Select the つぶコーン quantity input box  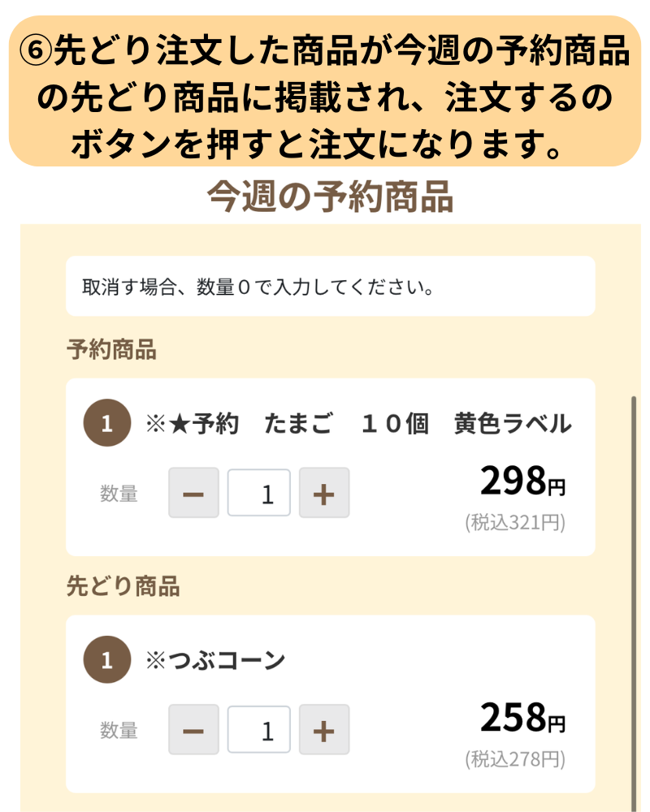click(x=259, y=730)
